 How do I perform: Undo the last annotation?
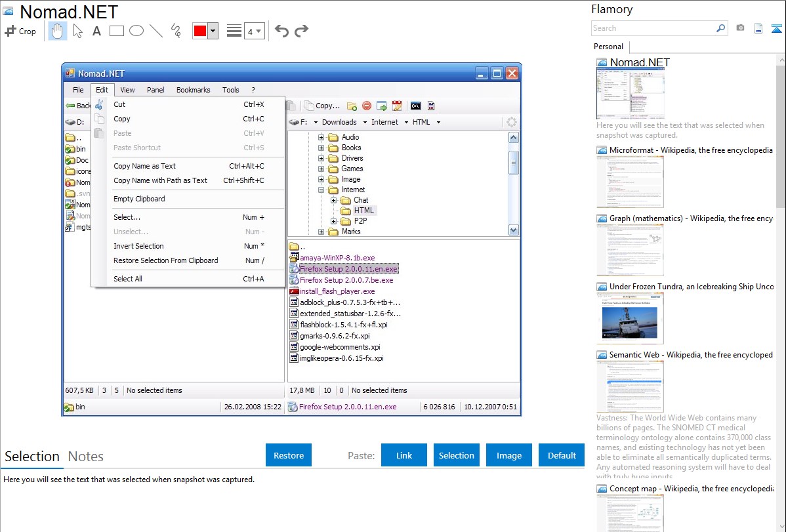click(281, 31)
